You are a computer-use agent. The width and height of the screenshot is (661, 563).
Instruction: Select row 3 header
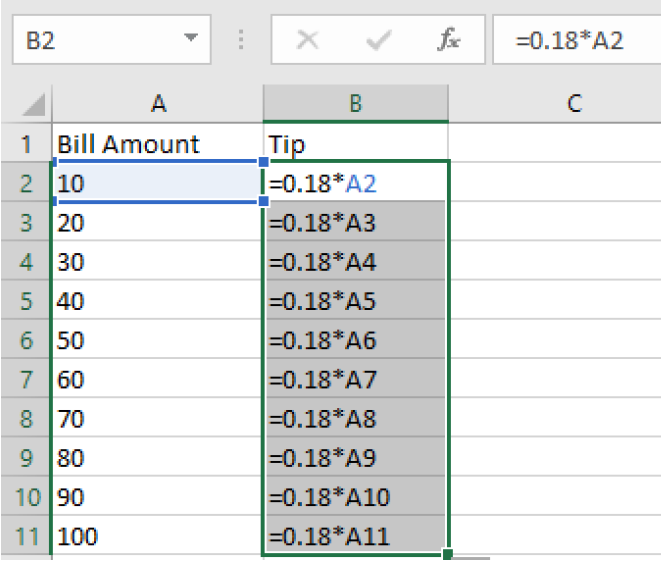coord(26,222)
